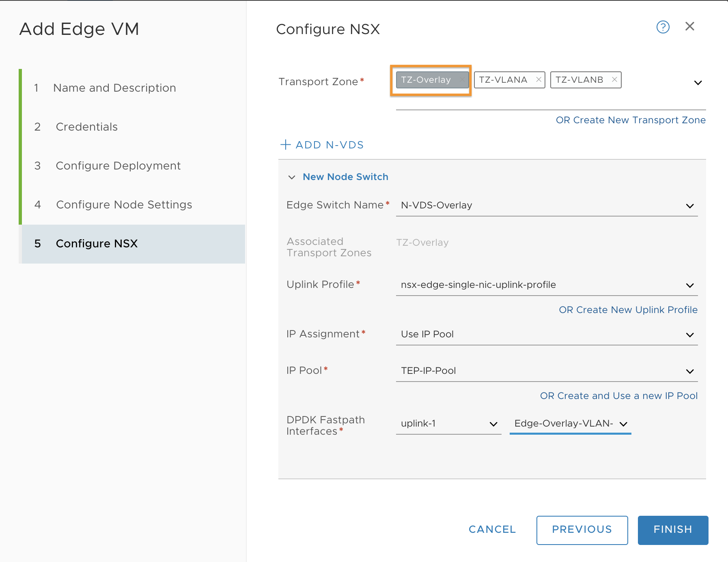Collapse the New Node Switch section chevron
728x562 pixels.
[291, 177]
